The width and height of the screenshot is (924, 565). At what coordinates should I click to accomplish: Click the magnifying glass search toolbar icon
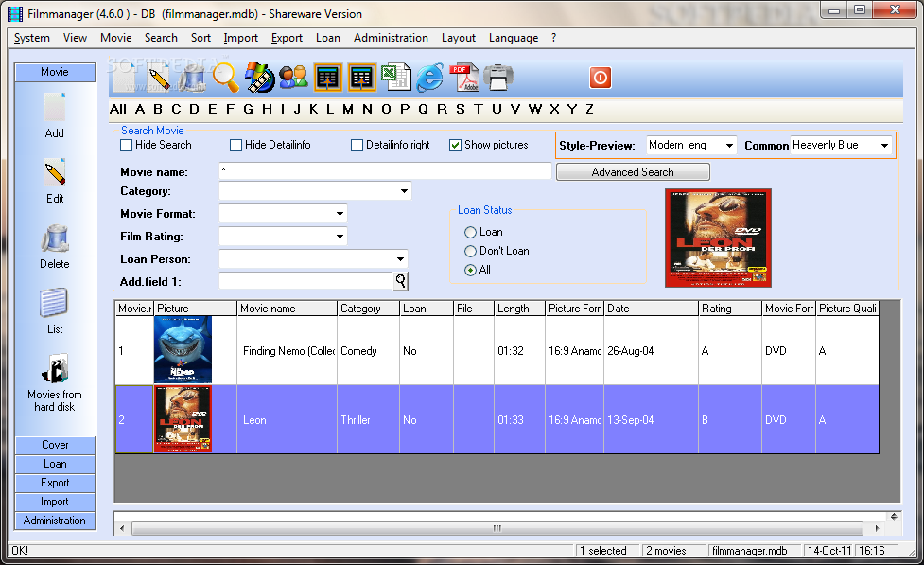226,78
